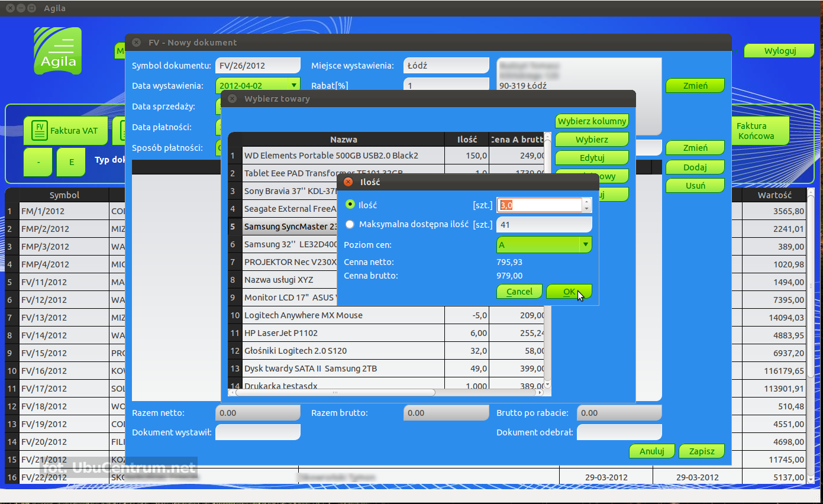Click the Ilość column header in product table
The image size is (823, 504).
[467, 140]
